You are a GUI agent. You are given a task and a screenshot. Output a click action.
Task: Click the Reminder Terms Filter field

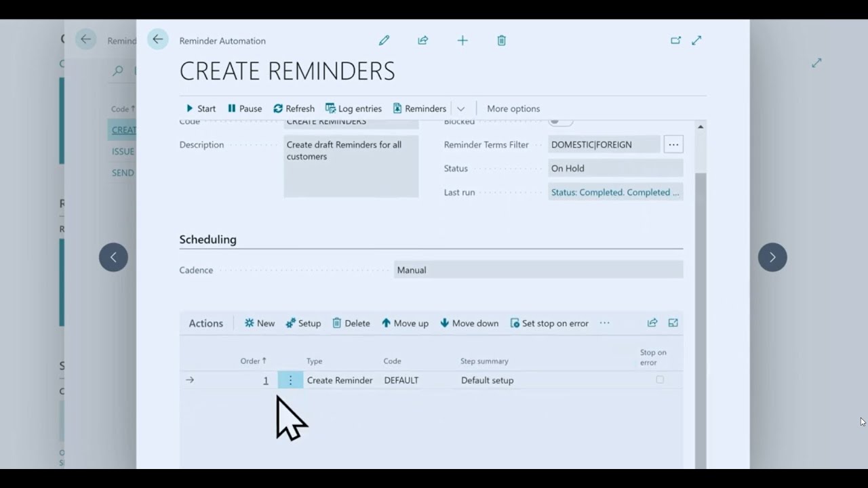(x=604, y=144)
